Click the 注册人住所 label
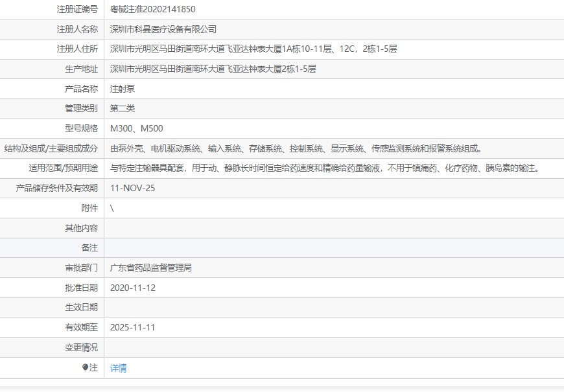The width and height of the screenshot is (564, 392). pyautogui.click(x=77, y=49)
